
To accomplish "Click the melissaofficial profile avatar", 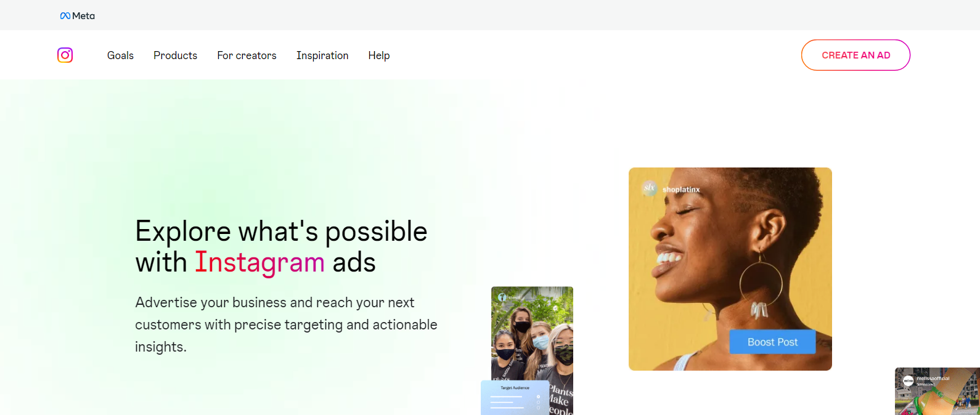I will tap(909, 381).
